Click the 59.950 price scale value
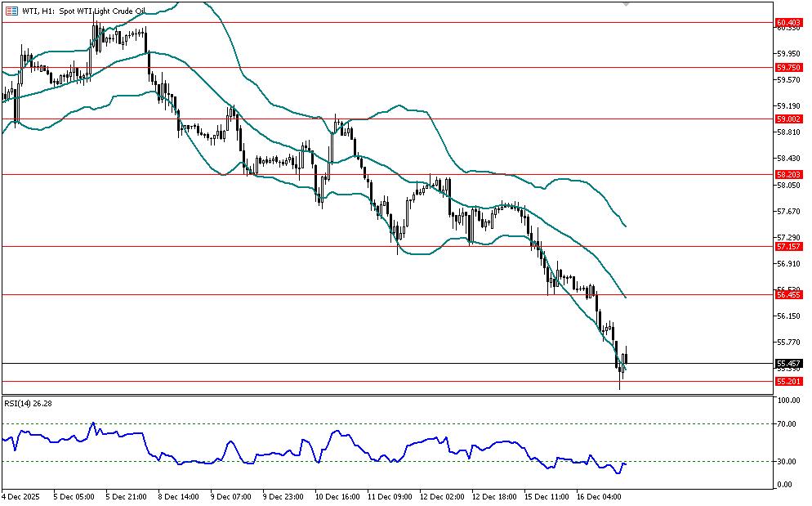812x506 pixels. click(787, 54)
